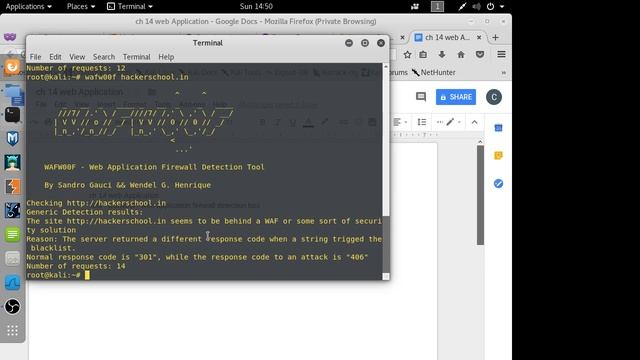Open the system power menu arrow
Image resolution: width=640 pixels, height=360 pixels.
click(x=502, y=7)
